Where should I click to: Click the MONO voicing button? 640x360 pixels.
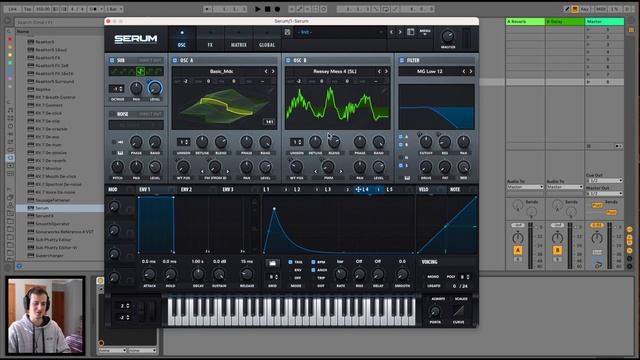pos(433,277)
